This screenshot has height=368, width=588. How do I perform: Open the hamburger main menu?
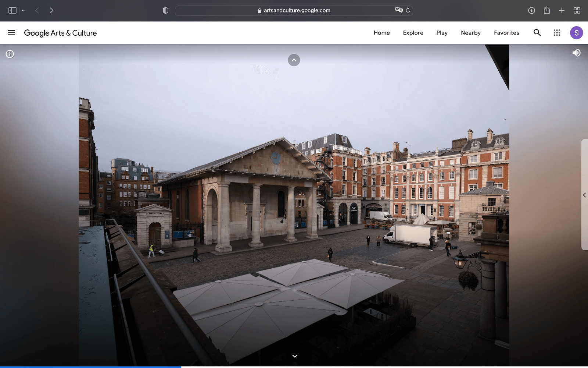click(x=11, y=33)
